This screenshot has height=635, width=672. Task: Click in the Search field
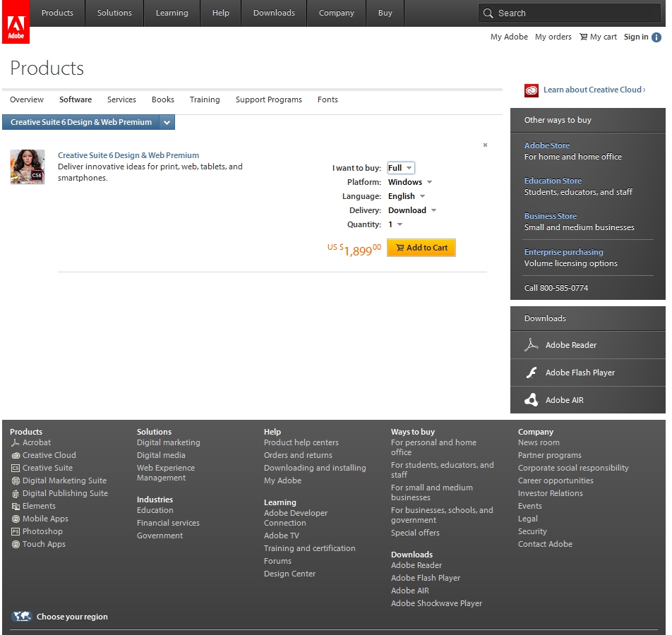click(x=569, y=13)
